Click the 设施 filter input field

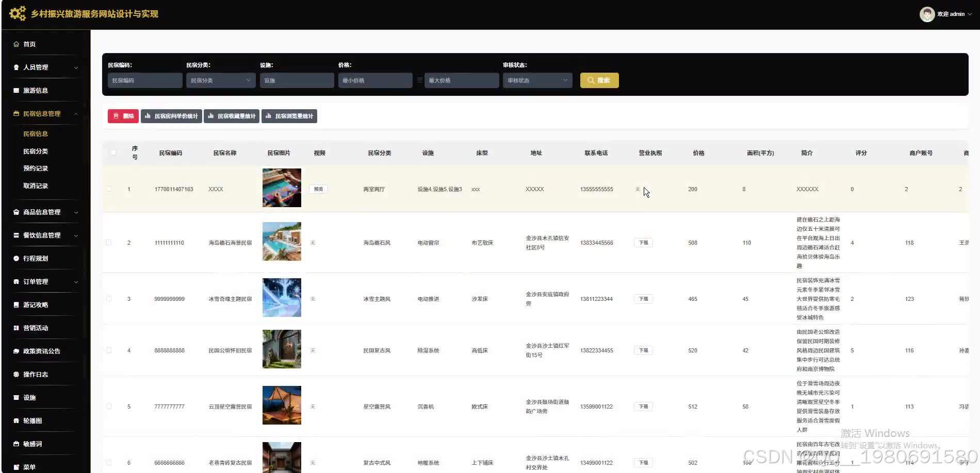point(297,80)
